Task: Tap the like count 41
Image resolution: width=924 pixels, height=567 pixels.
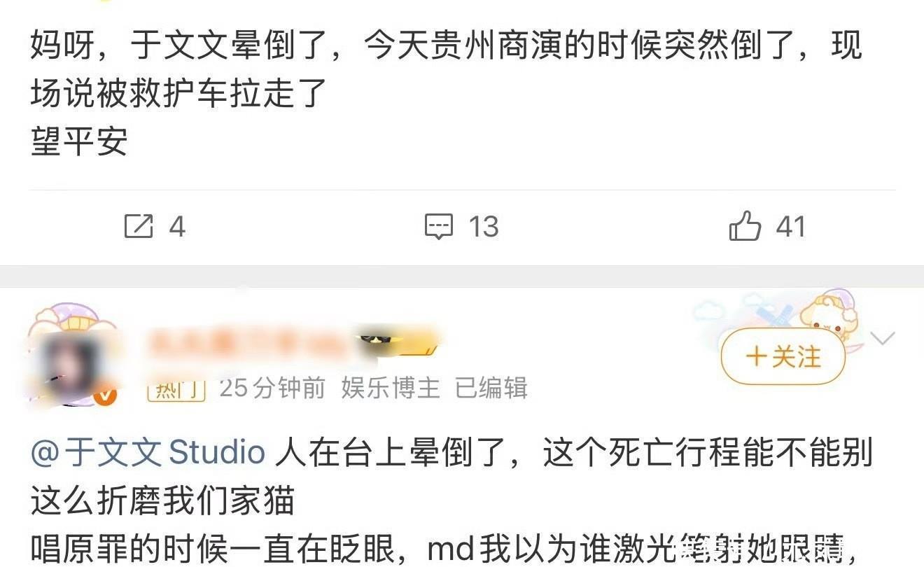Action: [791, 227]
